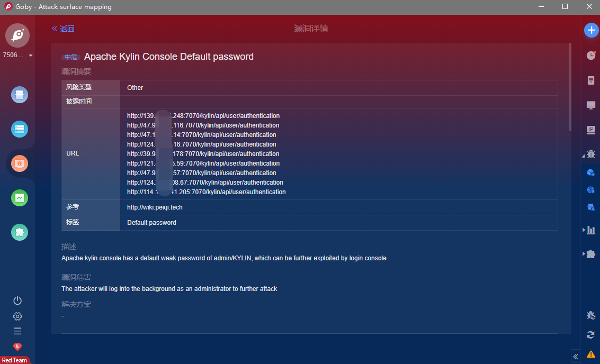The image size is (600, 364).
Task: Click the 返回 back link
Action: 63,29
